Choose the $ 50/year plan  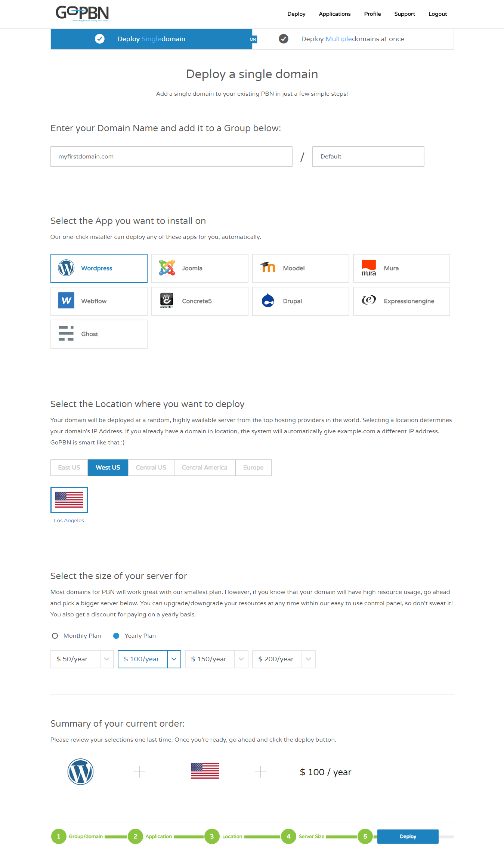click(x=75, y=659)
